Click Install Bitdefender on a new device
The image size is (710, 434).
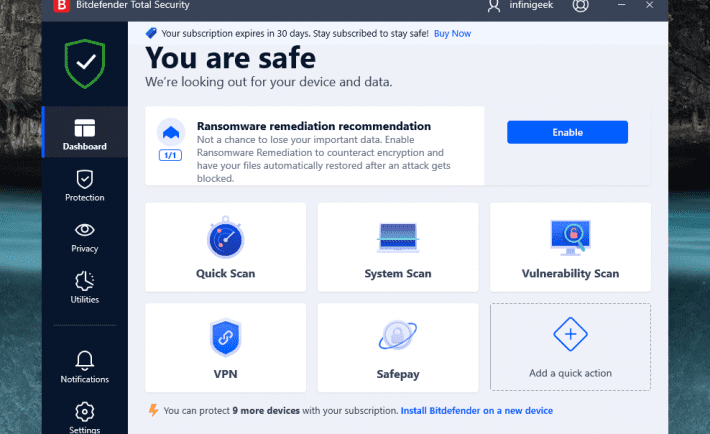476,411
